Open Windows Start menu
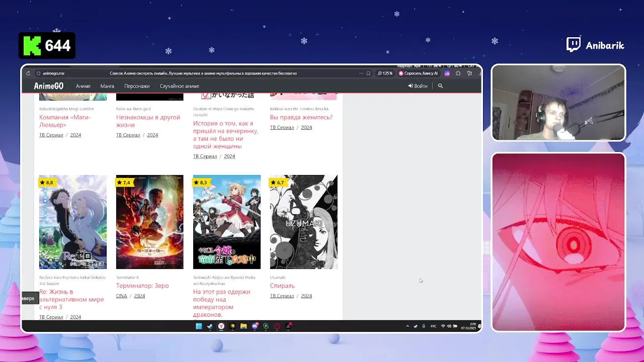Screen dimensions: 644x362 click(x=199, y=326)
